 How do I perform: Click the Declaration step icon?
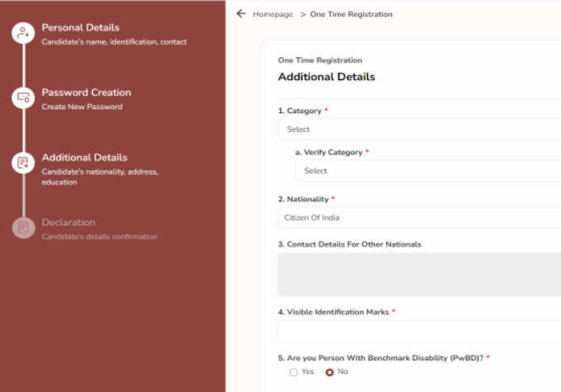pyautogui.click(x=23, y=228)
